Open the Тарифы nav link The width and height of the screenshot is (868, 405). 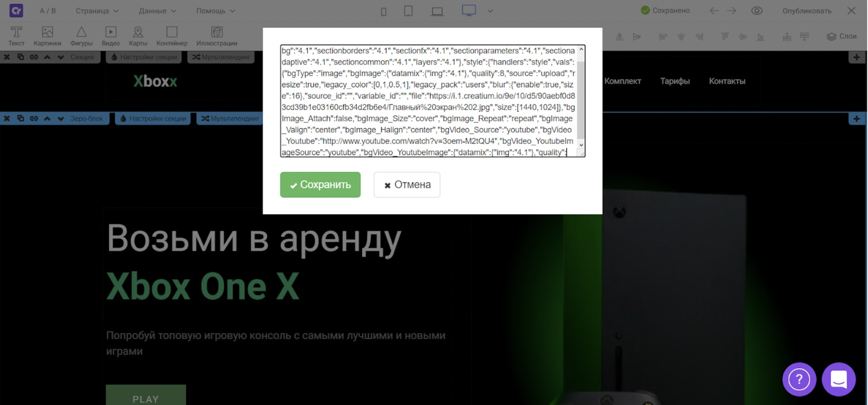(x=675, y=81)
